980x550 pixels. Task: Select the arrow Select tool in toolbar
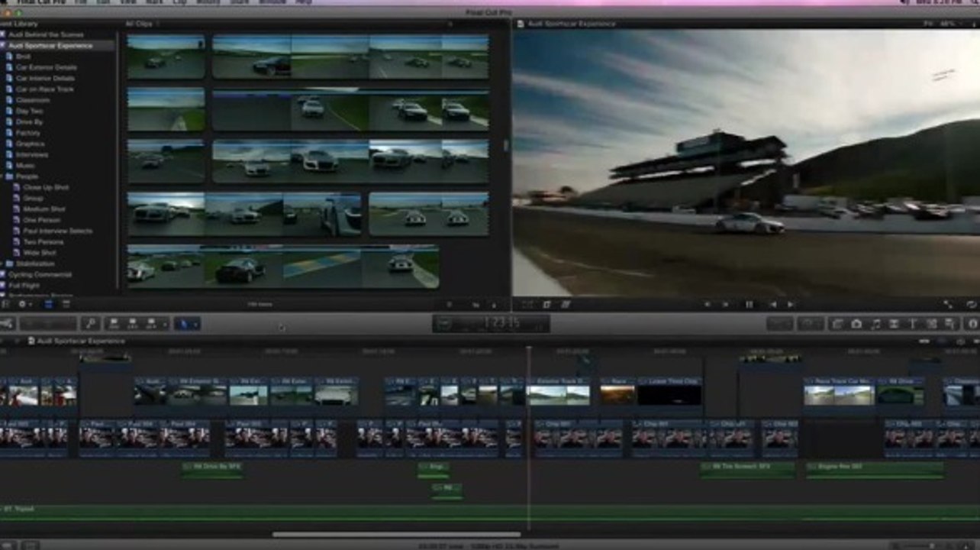click(x=182, y=324)
